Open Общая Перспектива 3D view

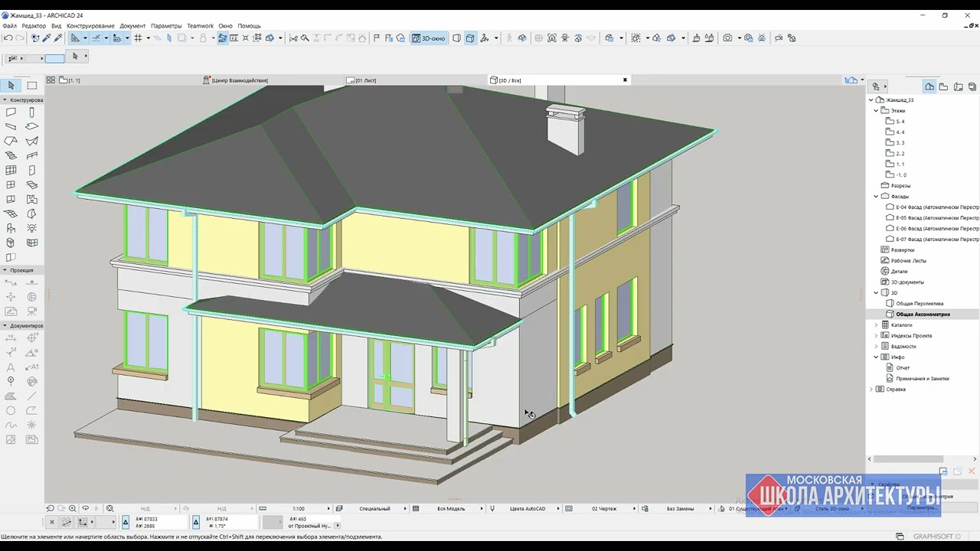coord(920,303)
